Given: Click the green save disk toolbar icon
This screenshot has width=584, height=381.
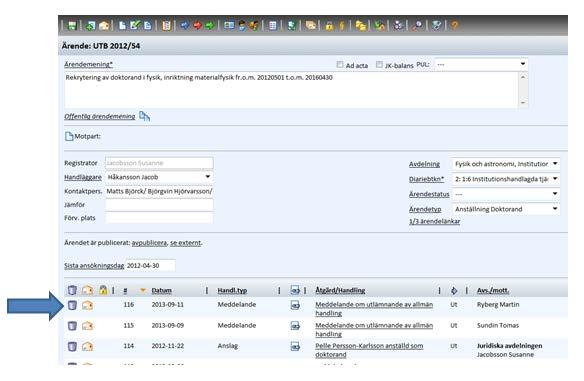Looking at the screenshot, I should 72,25.
